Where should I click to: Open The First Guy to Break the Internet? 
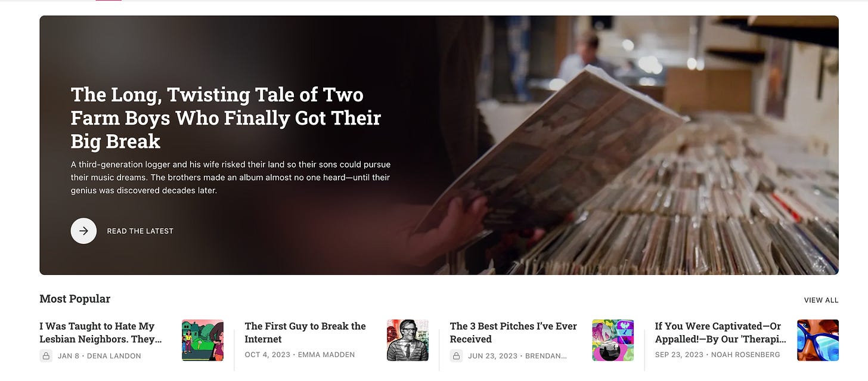pyautogui.click(x=305, y=333)
